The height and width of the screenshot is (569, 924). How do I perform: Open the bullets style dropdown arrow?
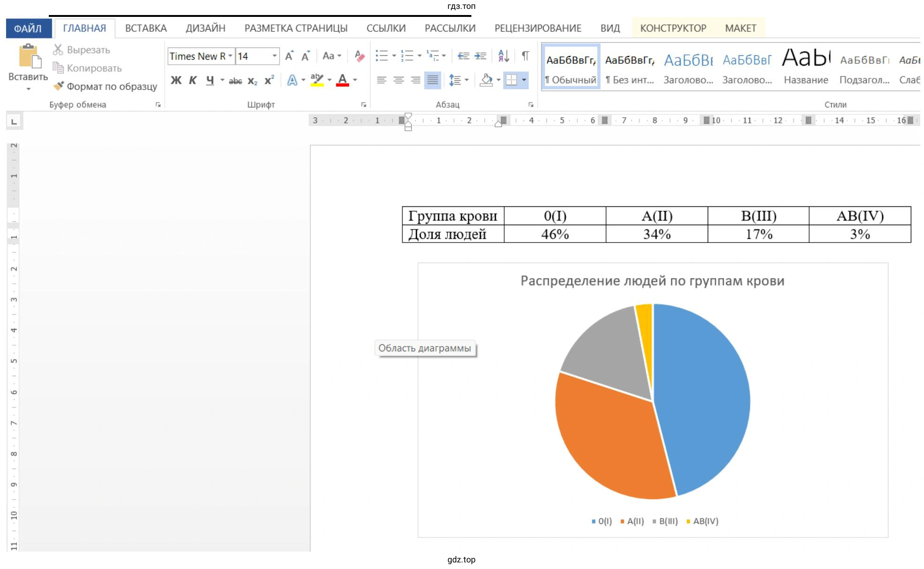[394, 56]
